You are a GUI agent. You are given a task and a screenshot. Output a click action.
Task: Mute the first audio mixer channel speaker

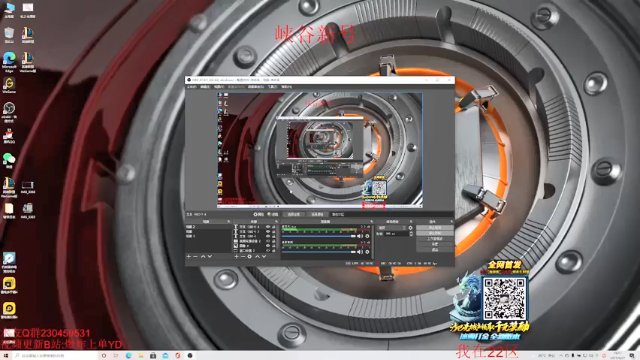pyautogui.click(x=360, y=236)
